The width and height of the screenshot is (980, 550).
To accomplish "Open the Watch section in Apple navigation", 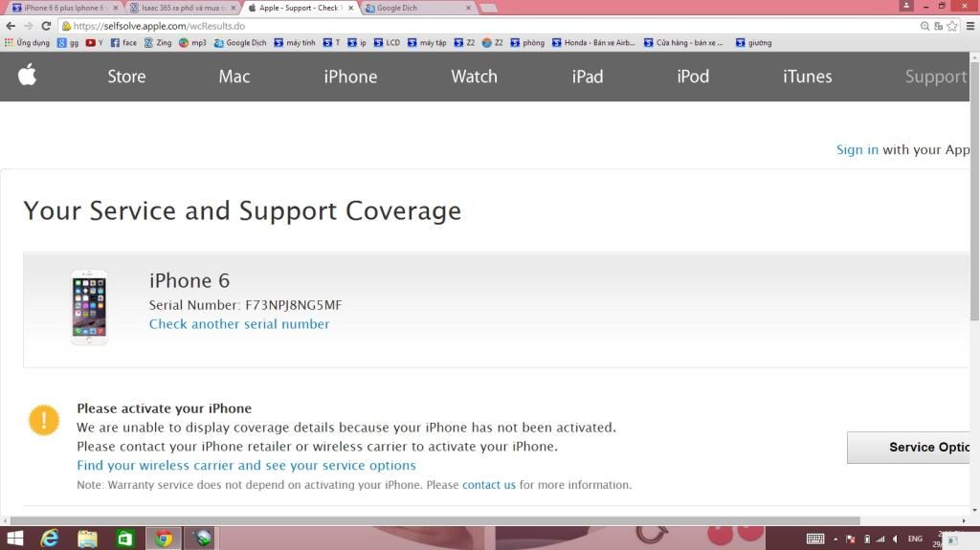I will (x=474, y=77).
